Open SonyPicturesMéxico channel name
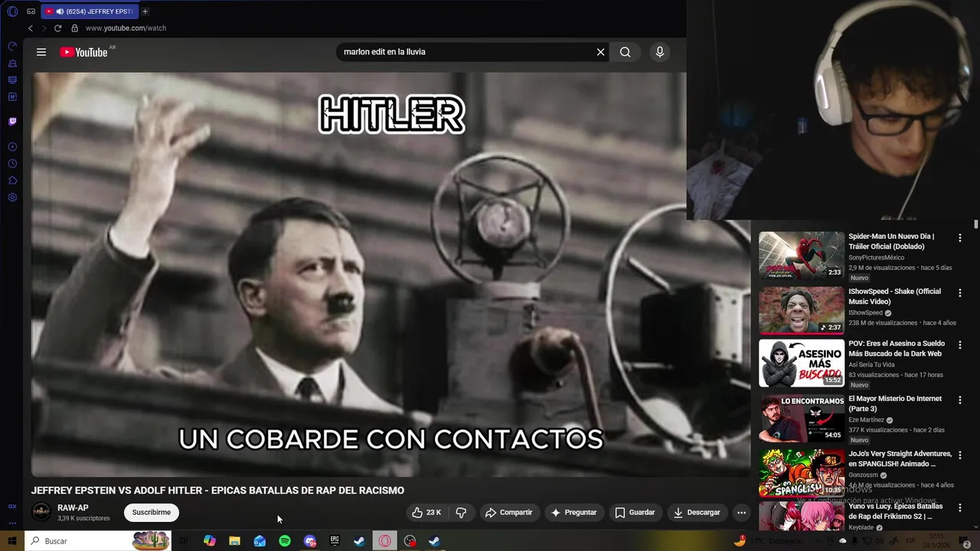This screenshot has height=551, width=980. point(876,258)
